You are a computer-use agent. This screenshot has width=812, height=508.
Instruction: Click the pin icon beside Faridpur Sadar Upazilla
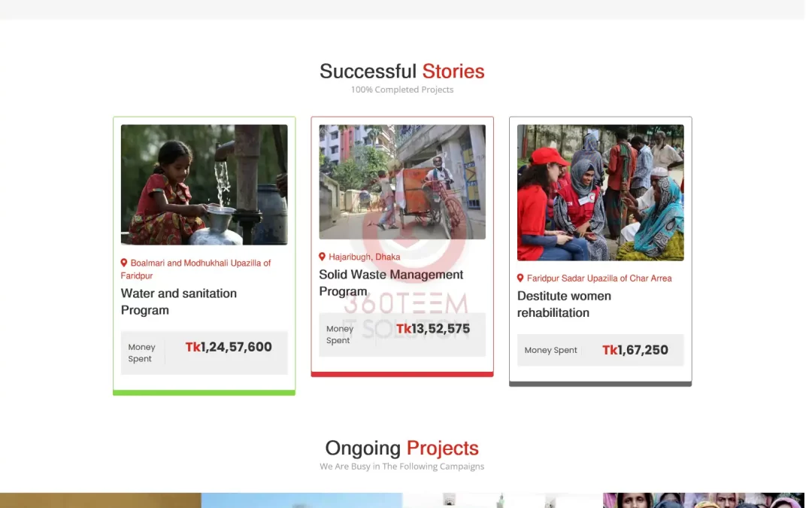coord(520,278)
